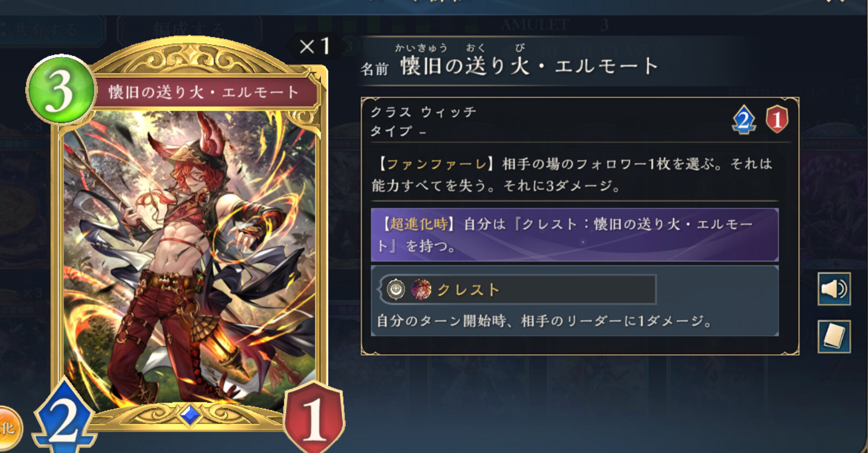Open the card flavor text book icon
Image resolution: width=868 pixels, height=453 pixels.
point(834,336)
